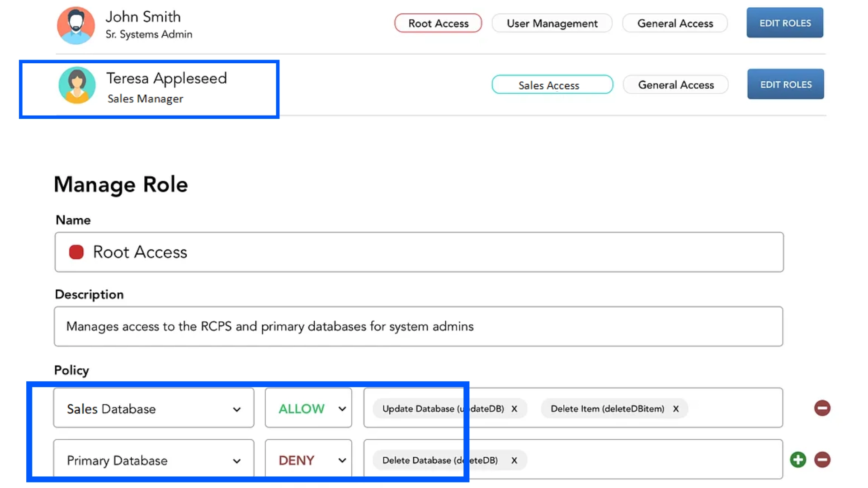
Task: Remove the Update Database tag via X
Action: pos(514,409)
